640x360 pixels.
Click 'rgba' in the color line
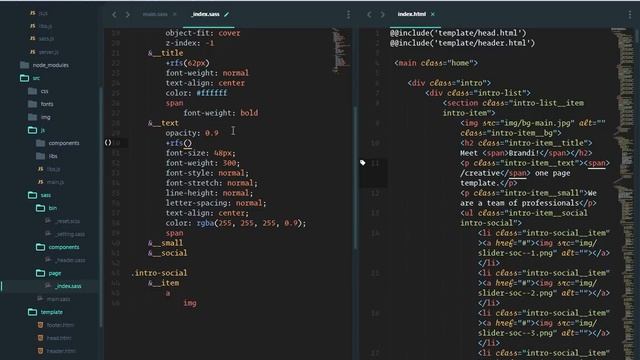point(205,223)
